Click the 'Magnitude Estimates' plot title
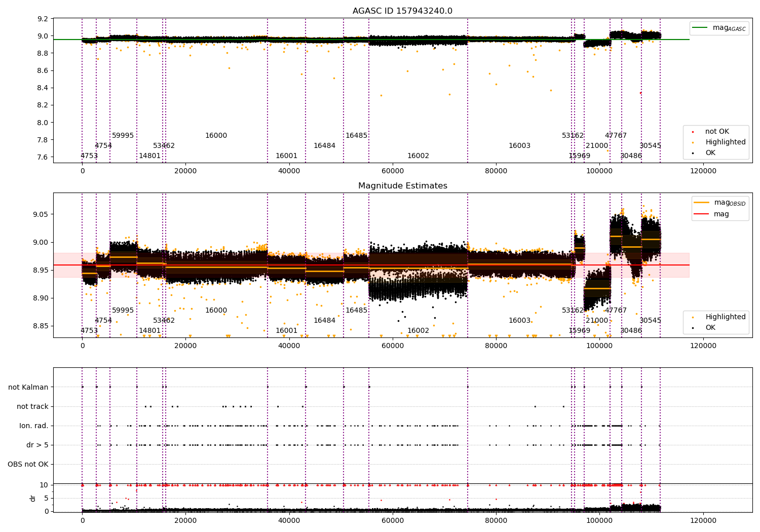 pos(402,186)
